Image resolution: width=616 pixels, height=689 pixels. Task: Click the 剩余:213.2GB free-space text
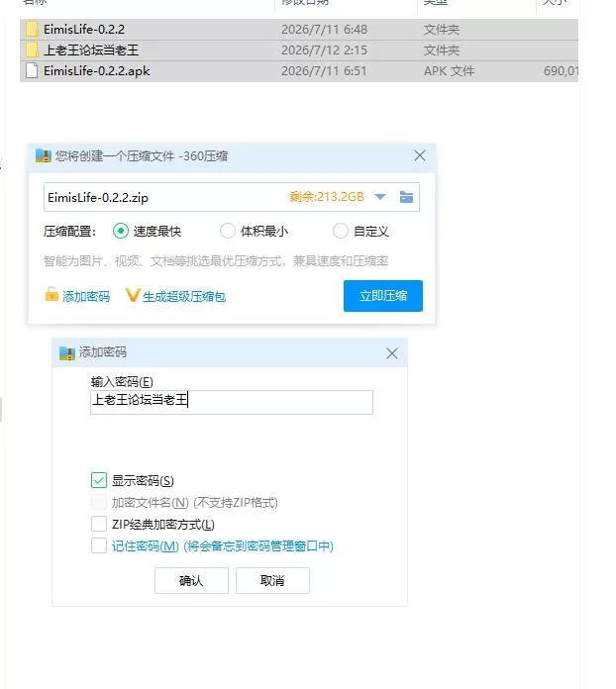(327, 196)
